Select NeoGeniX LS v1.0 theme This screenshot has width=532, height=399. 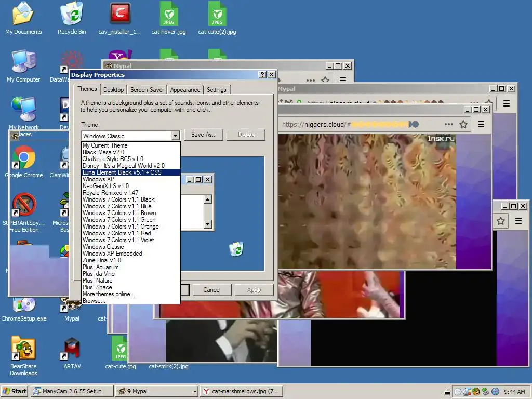tap(131, 186)
